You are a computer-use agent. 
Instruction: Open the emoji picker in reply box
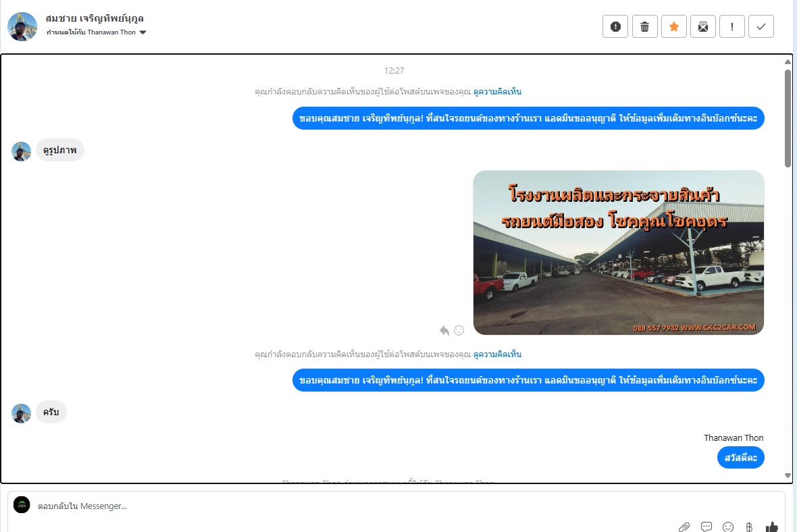coord(728,527)
